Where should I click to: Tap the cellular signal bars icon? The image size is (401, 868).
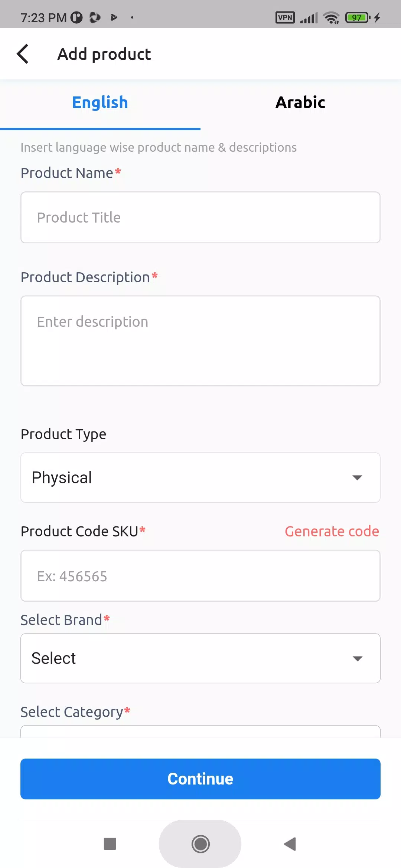click(309, 18)
